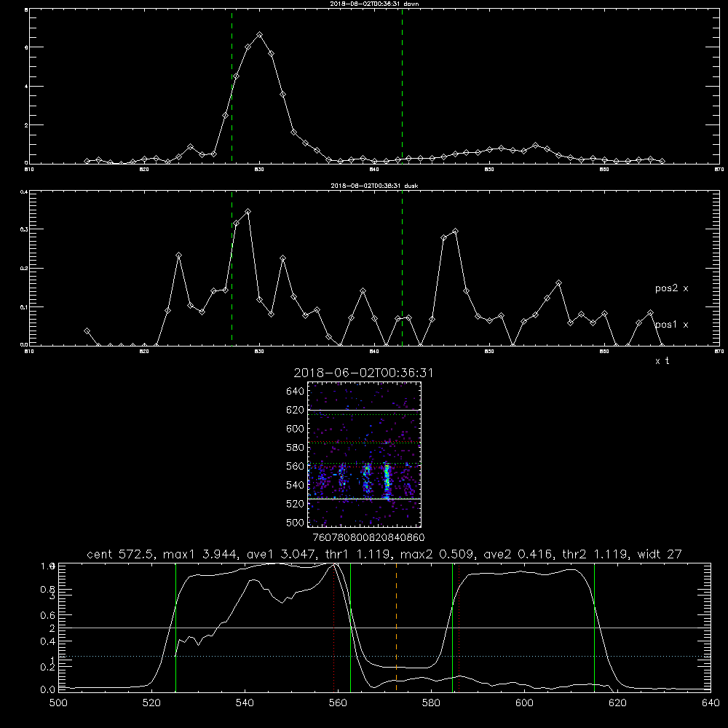The image size is (728, 728).
Task: Click heatmap y-axis label 540
Action: (x=296, y=485)
